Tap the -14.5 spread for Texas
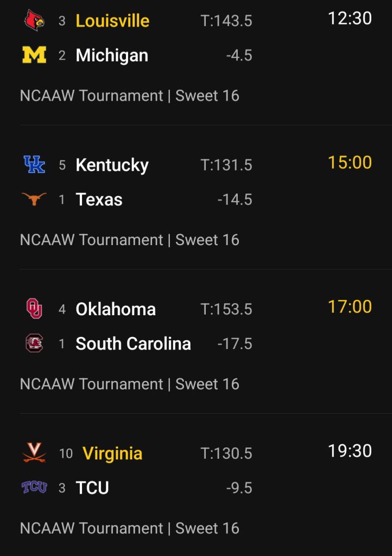 coord(235,200)
